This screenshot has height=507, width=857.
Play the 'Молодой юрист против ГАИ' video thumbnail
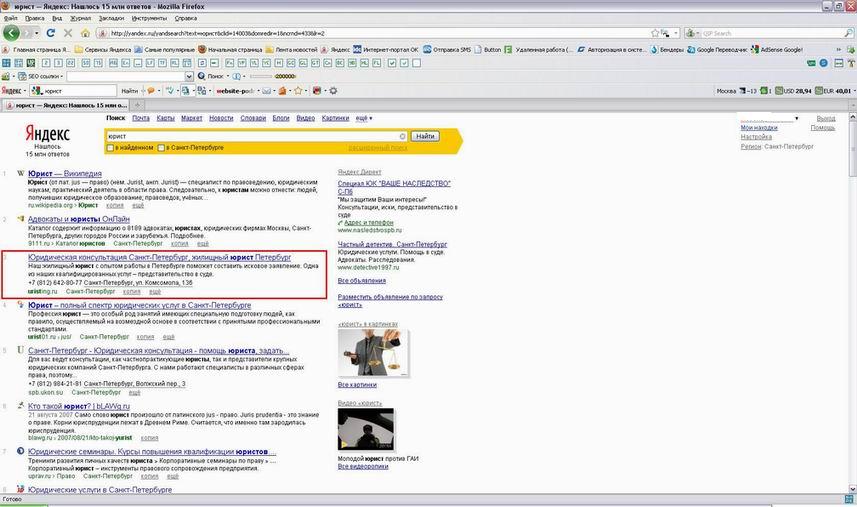pos(366,429)
